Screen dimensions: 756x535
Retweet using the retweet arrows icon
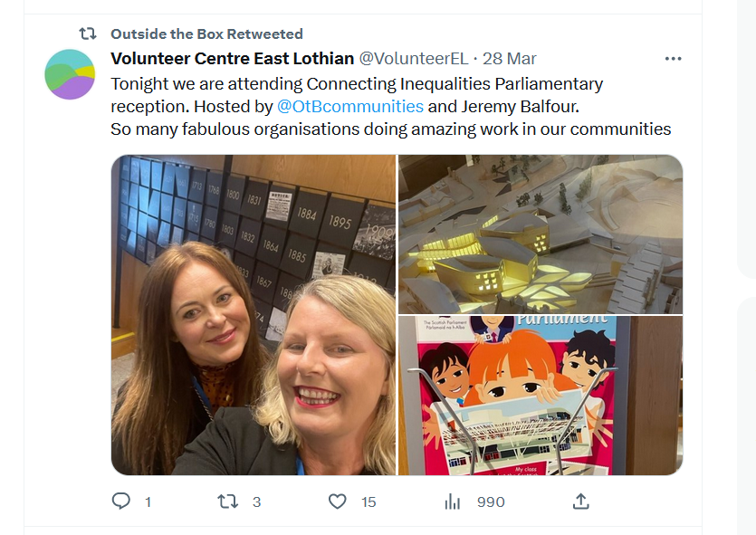coord(227,502)
